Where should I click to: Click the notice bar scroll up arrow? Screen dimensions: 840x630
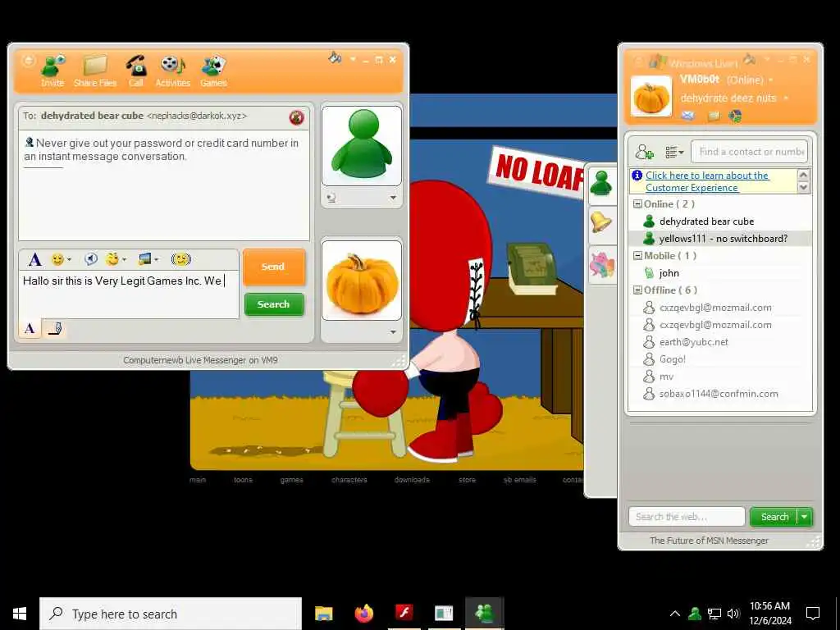coord(803,176)
